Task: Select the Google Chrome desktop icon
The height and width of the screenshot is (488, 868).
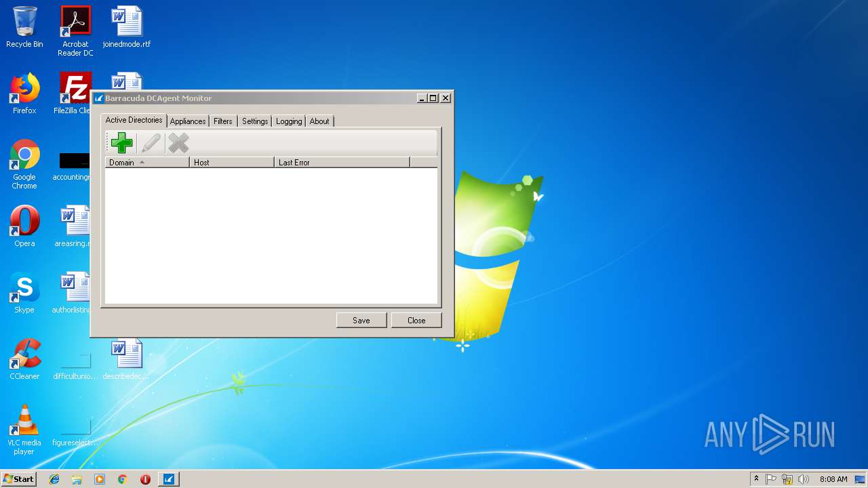Action: click(x=24, y=164)
